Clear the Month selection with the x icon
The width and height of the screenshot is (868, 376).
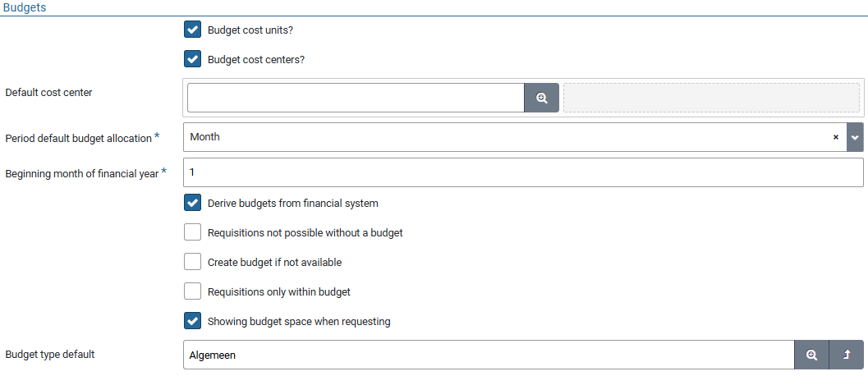tap(835, 138)
